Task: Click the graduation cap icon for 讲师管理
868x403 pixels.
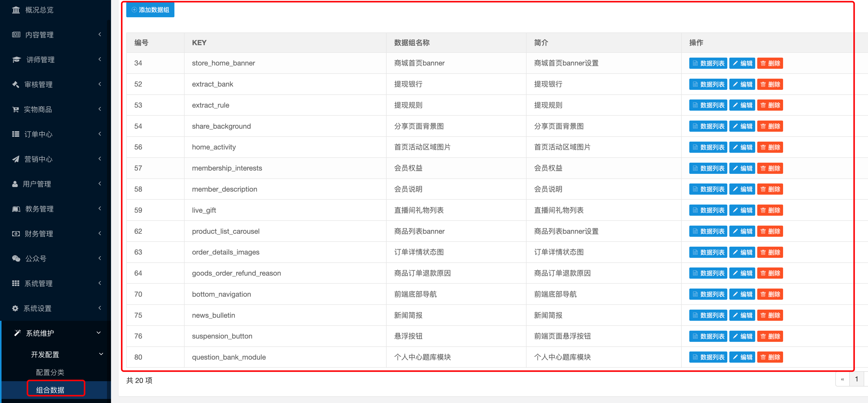Action: tap(16, 60)
